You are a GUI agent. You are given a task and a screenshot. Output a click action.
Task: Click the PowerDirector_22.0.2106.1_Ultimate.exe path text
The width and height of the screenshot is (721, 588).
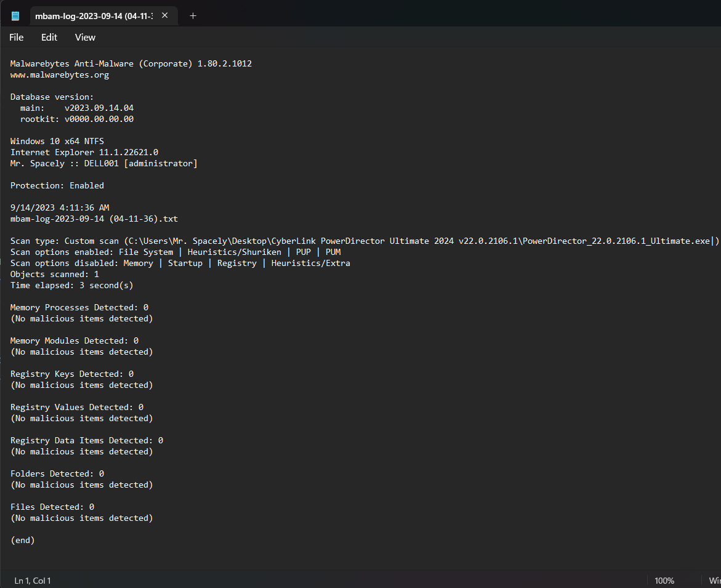pyautogui.click(x=616, y=241)
